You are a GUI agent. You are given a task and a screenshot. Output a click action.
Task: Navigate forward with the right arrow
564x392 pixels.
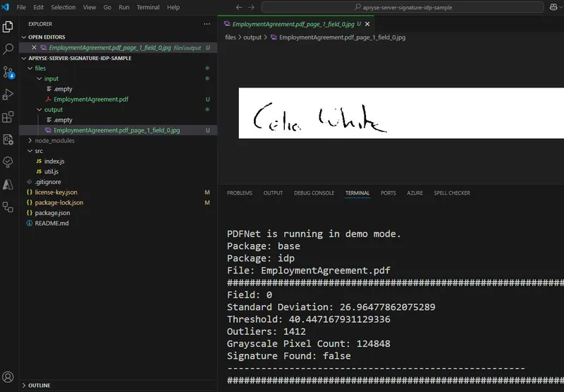(x=252, y=7)
